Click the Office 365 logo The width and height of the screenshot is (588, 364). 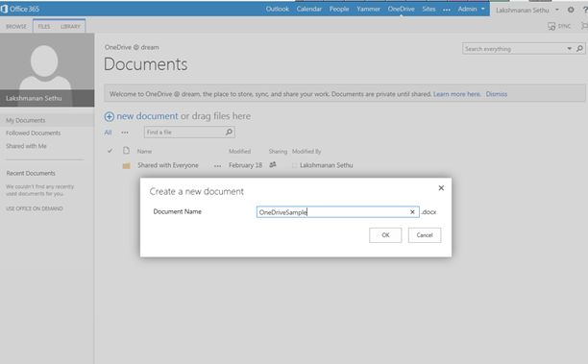point(20,9)
